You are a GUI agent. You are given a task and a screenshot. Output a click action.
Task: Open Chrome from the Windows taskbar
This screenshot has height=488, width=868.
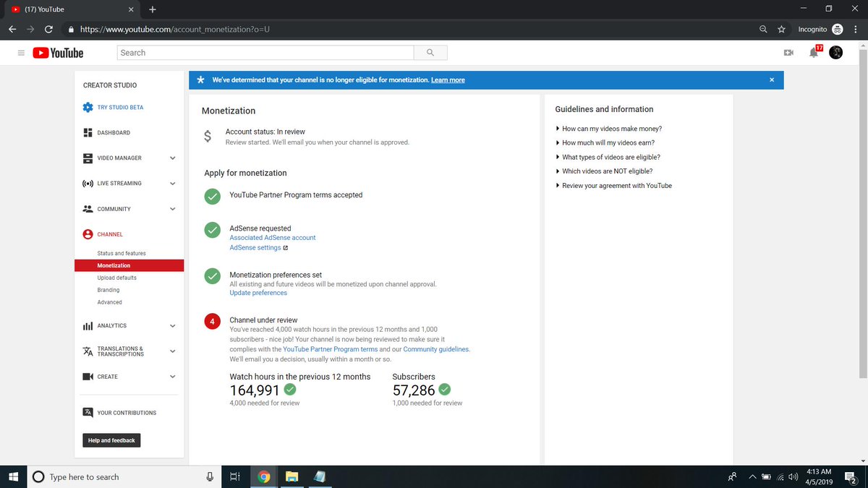click(264, 476)
